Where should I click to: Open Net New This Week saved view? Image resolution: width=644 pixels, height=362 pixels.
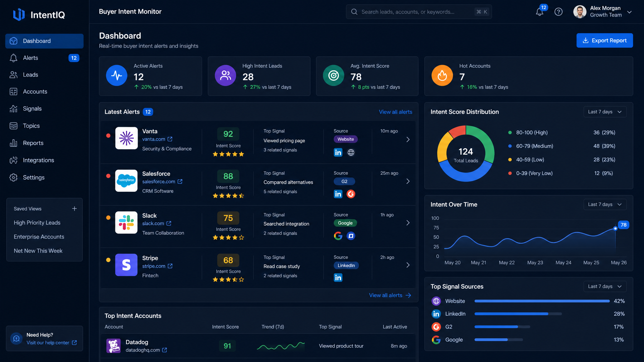pyautogui.click(x=38, y=251)
